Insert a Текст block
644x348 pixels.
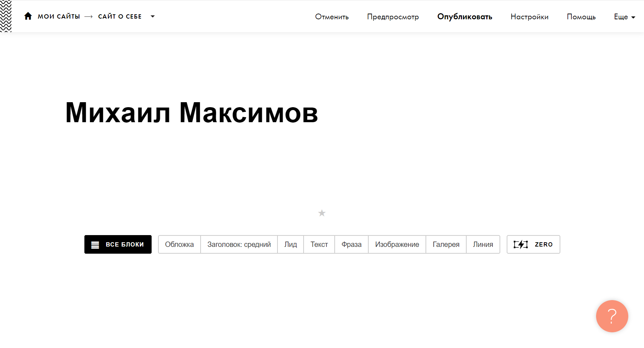[319, 244]
